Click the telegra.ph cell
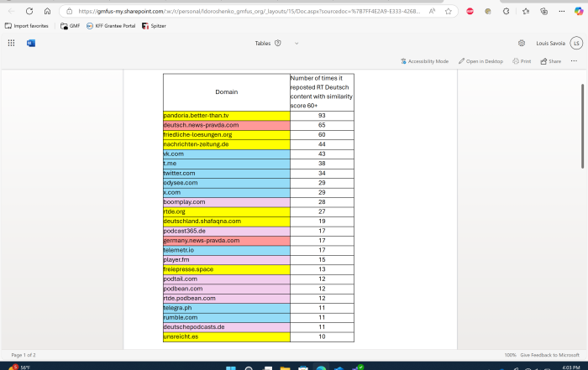This screenshot has width=588, height=370. pyautogui.click(x=227, y=308)
